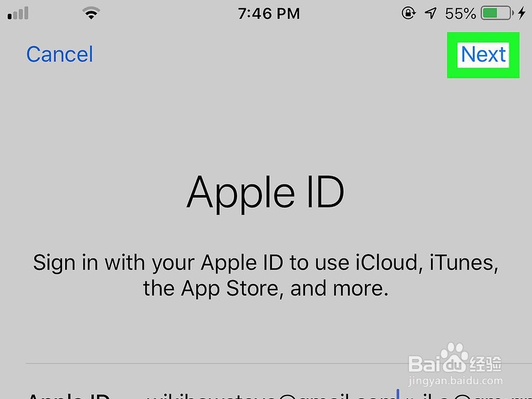Click the jingyan.baidu.com watermark link
Image resolution: width=532 pixels, height=399 pixels.
click(x=456, y=381)
